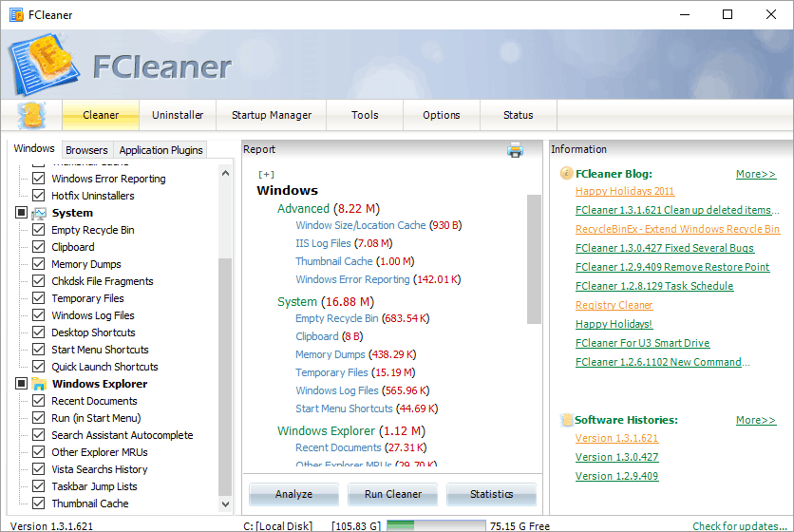The image size is (794, 532).
Task: Switch to the Browsers sub-tab
Action: tap(86, 150)
